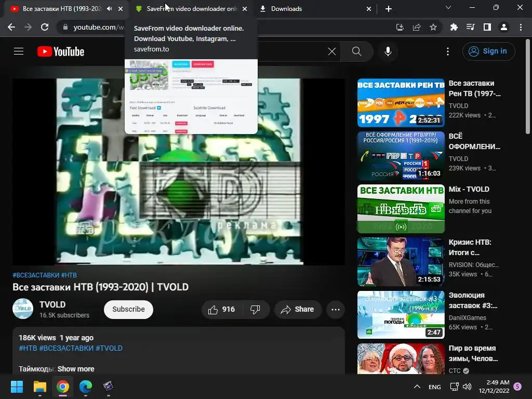Close the Downloads tab
532x399 pixels.
369,9
